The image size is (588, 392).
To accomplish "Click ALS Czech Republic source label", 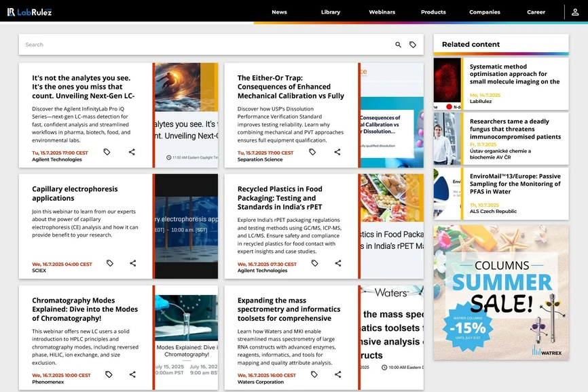I will [493, 212].
